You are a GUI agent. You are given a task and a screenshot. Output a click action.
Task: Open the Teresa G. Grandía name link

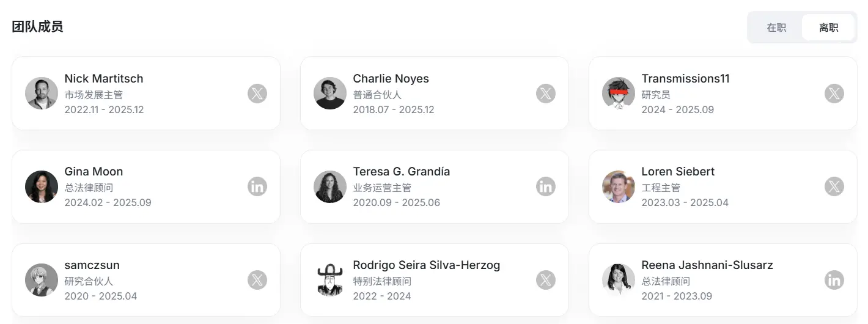point(401,172)
